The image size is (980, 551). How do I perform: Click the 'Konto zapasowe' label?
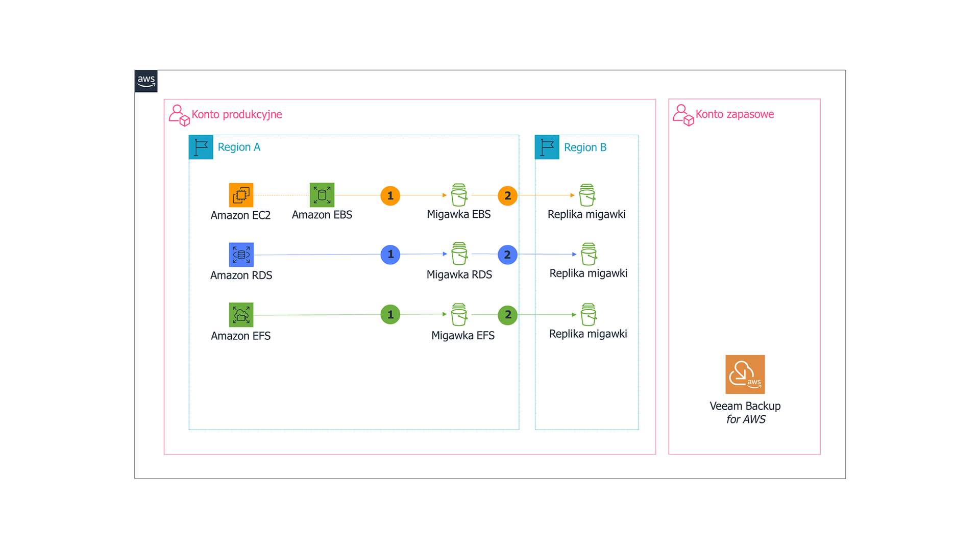pyautogui.click(x=734, y=114)
